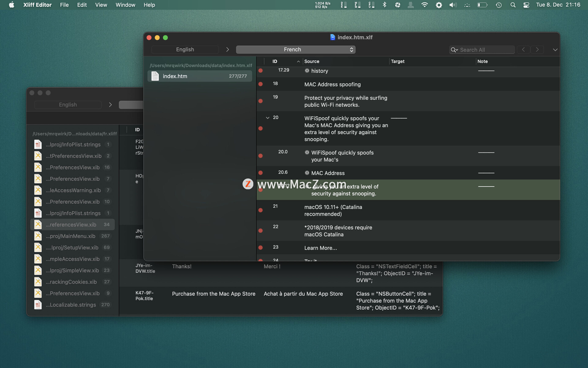Click the red status dot for ID 19

(x=260, y=101)
